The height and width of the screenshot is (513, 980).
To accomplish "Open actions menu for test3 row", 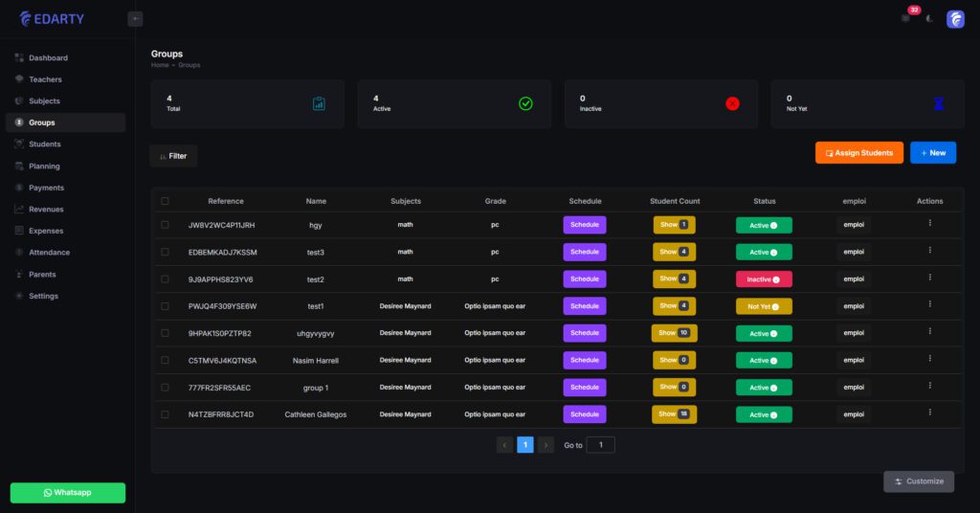I will (929, 250).
